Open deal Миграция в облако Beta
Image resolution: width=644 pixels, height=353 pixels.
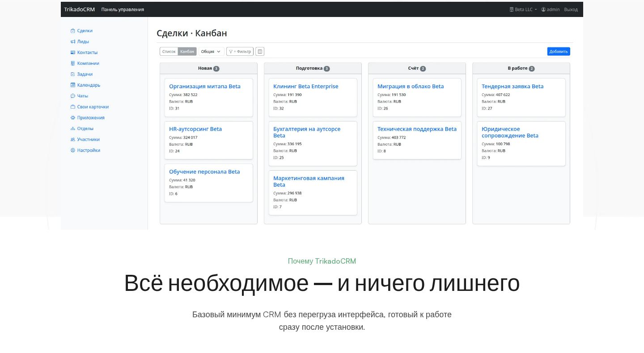click(x=411, y=86)
